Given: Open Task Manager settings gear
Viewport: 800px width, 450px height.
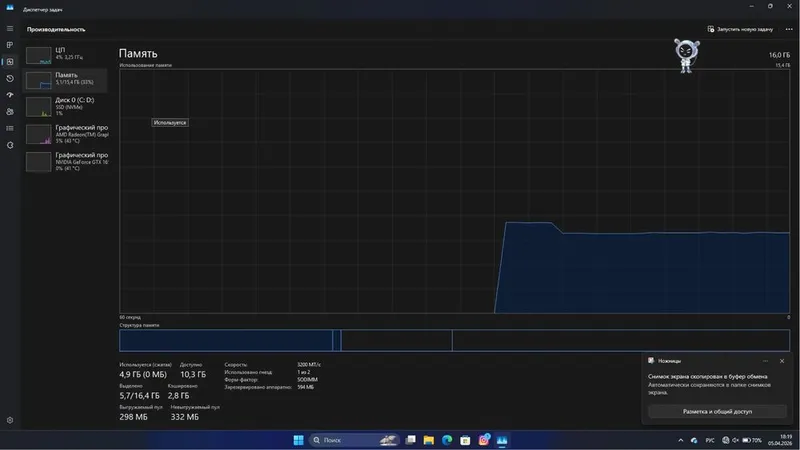Looking at the screenshot, I should [x=10, y=420].
